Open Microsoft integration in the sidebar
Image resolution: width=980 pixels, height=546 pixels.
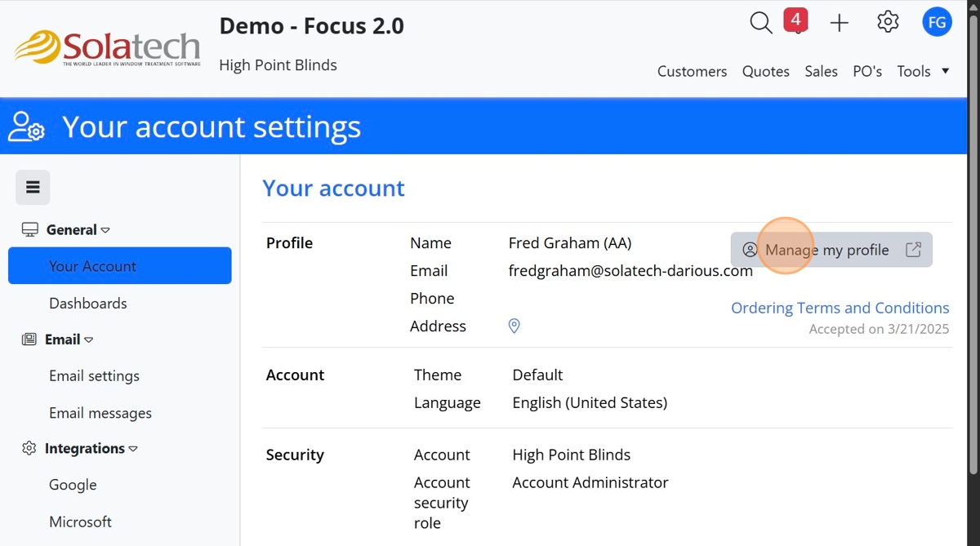click(x=80, y=522)
